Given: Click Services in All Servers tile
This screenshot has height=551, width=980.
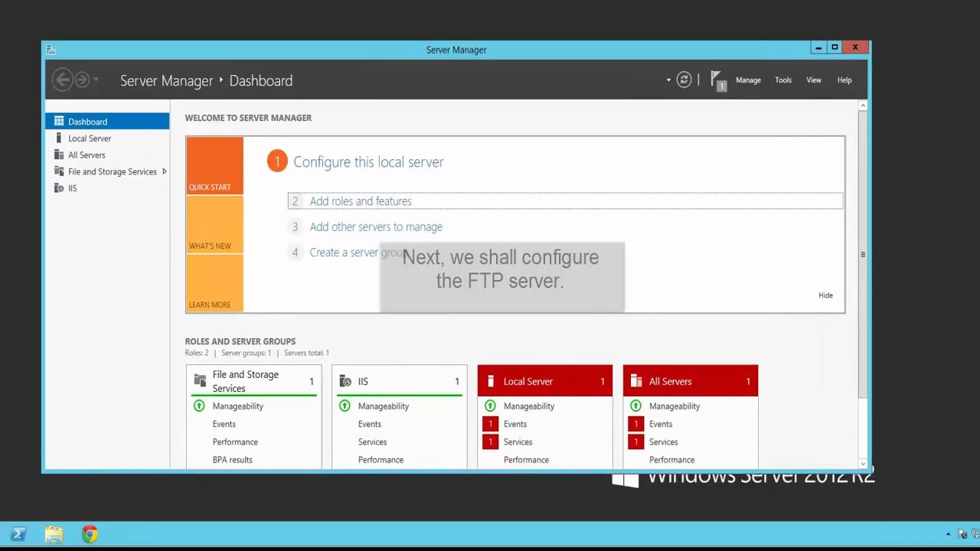Looking at the screenshot, I should tap(663, 442).
